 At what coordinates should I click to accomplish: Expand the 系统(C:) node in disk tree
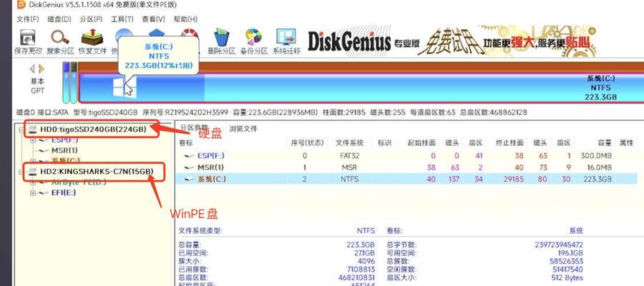coord(33,161)
